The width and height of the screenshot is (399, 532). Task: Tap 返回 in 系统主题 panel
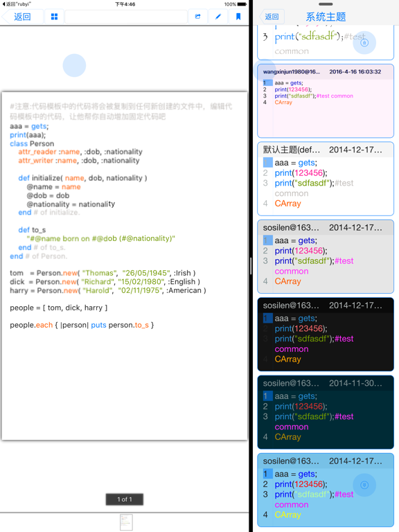pyautogui.click(x=272, y=17)
